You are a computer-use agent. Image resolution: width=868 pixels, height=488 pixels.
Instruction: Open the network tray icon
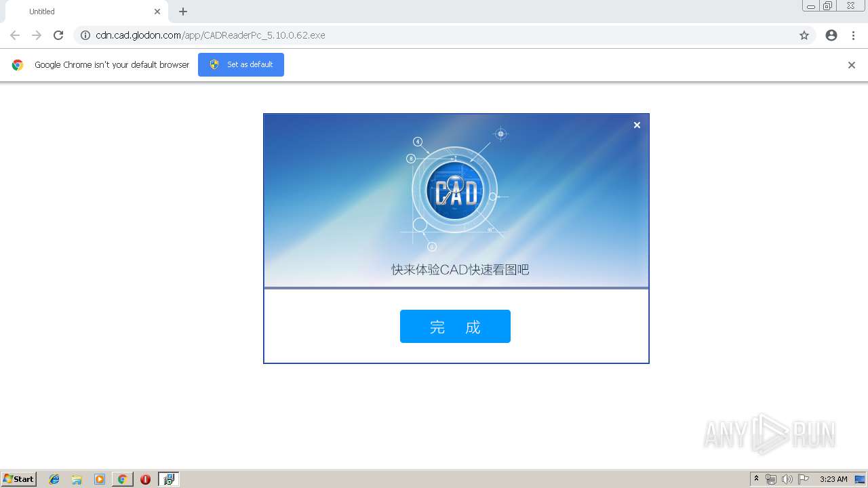(771, 479)
